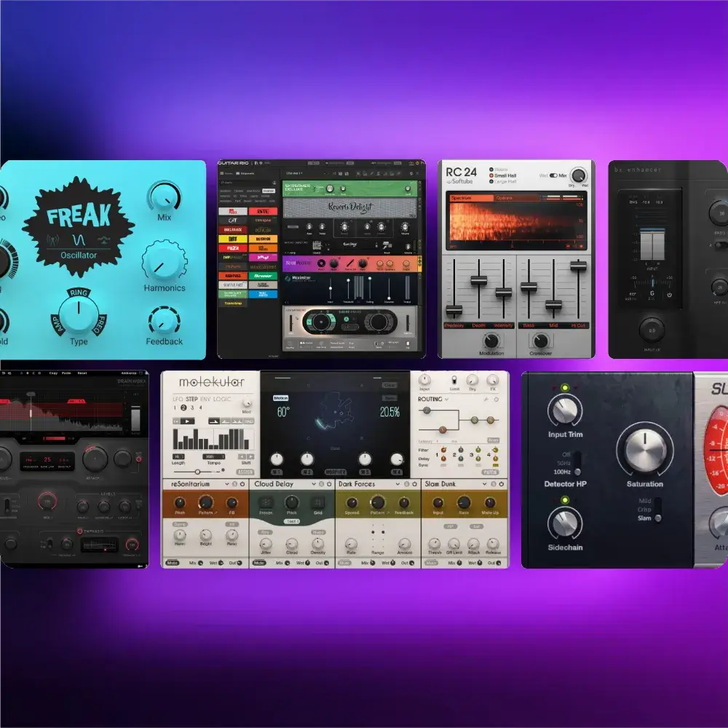Select the LFO modulator tab in Molekular

178,399
